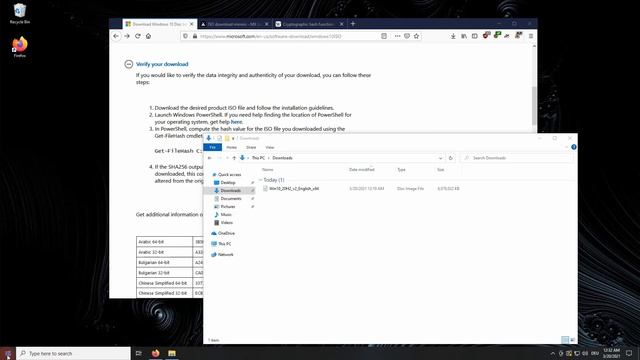Click Firefox icon on taskbar
The image size is (640, 360).
[x=156, y=353]
